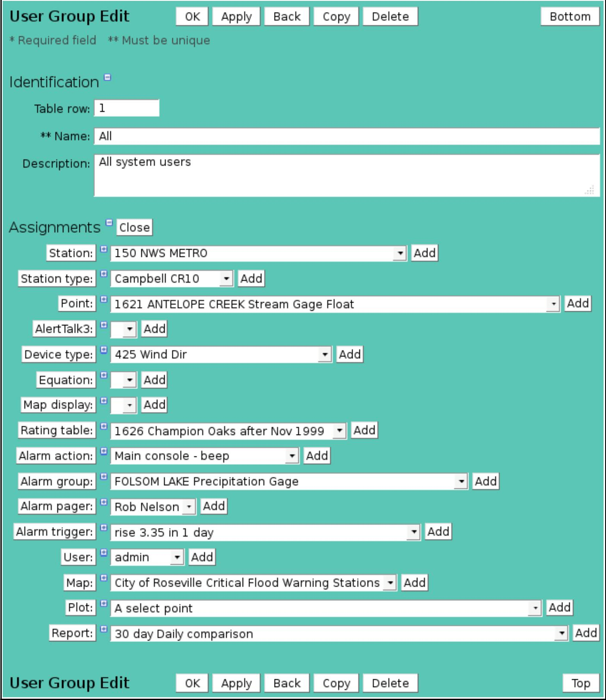This screenshot has height=700, width=606.
Task: Expand the small icon beside Alarm pager
Action: pos(103,502)
